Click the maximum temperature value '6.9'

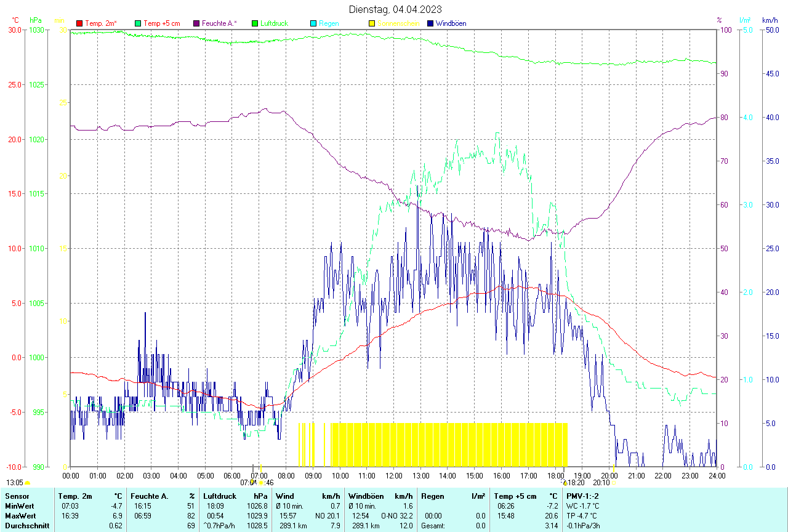[117, 516]
